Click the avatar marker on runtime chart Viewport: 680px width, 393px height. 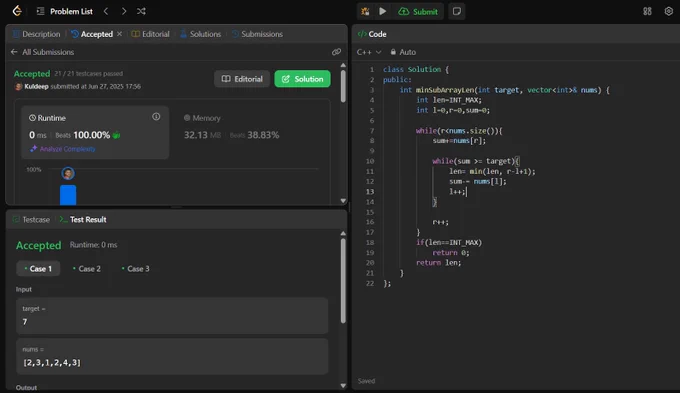coord(68,174)
